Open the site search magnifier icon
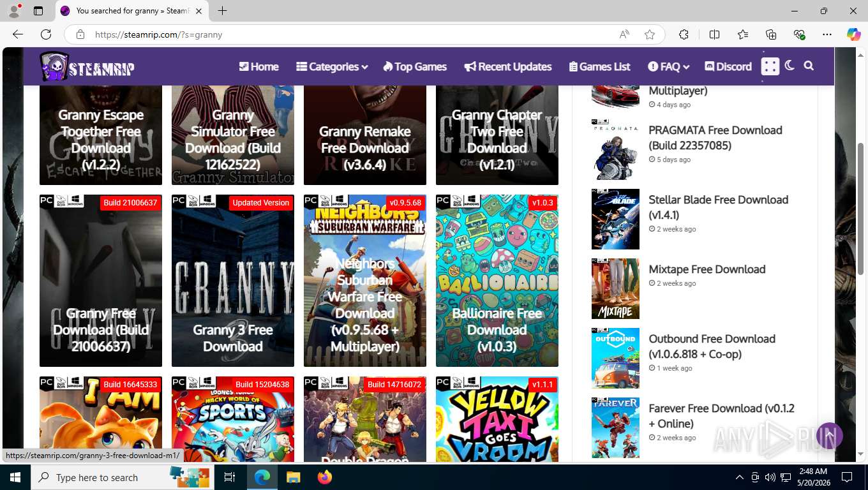The height and width of the screenshot is (490, 868). 809,66
